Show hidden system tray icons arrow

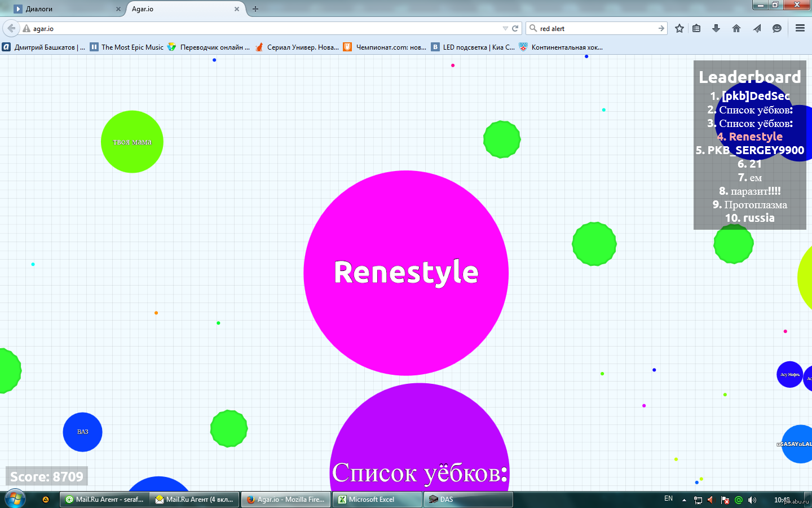[x=684, y=500]
